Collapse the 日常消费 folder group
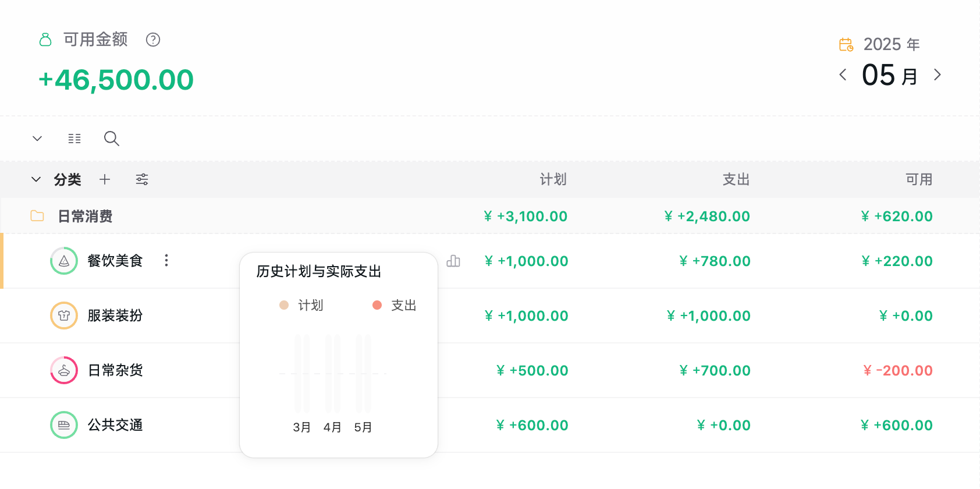 37,216
